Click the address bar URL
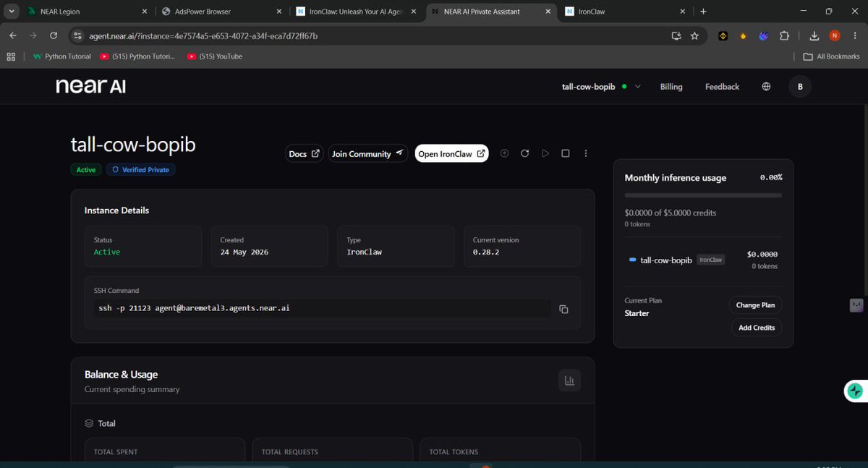This screenshot has width=868, height=468. pos(203,35)
